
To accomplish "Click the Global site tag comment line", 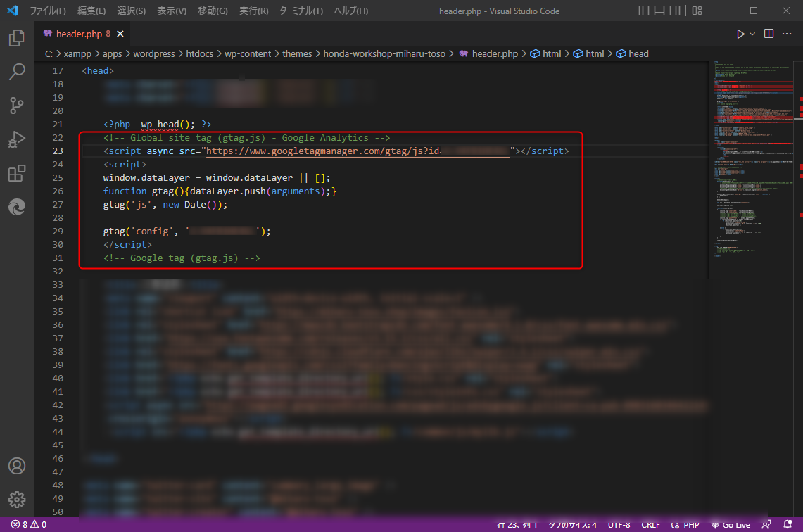I will [247, 138].
